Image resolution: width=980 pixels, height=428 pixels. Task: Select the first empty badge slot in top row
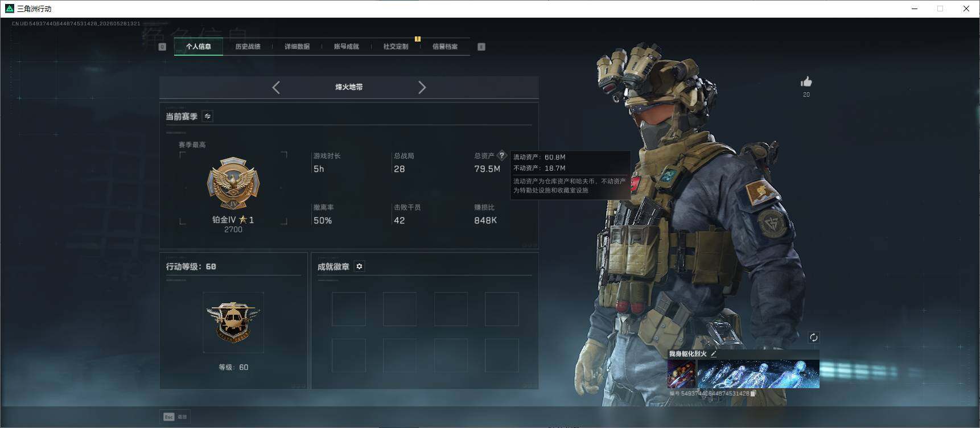coord(349,309)
